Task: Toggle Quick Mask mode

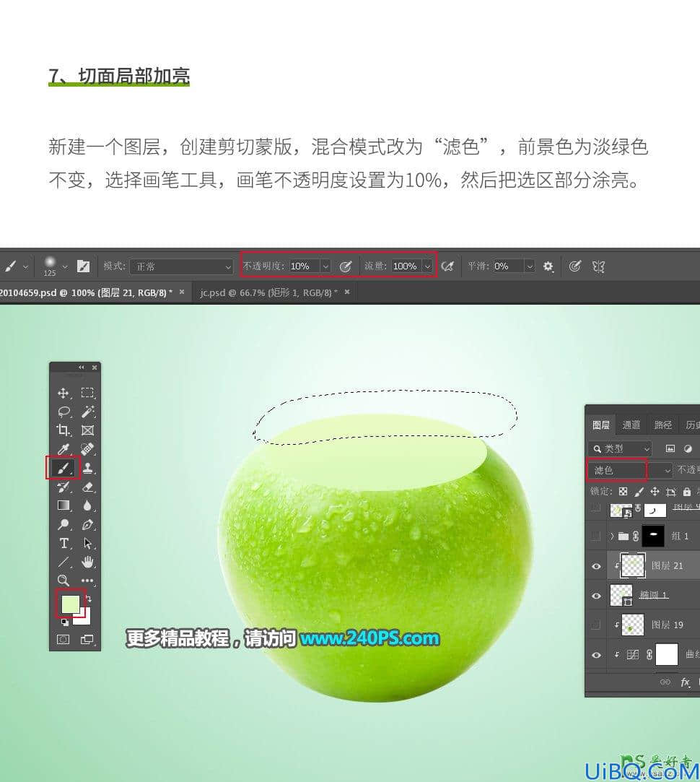Action: [63, 639]
